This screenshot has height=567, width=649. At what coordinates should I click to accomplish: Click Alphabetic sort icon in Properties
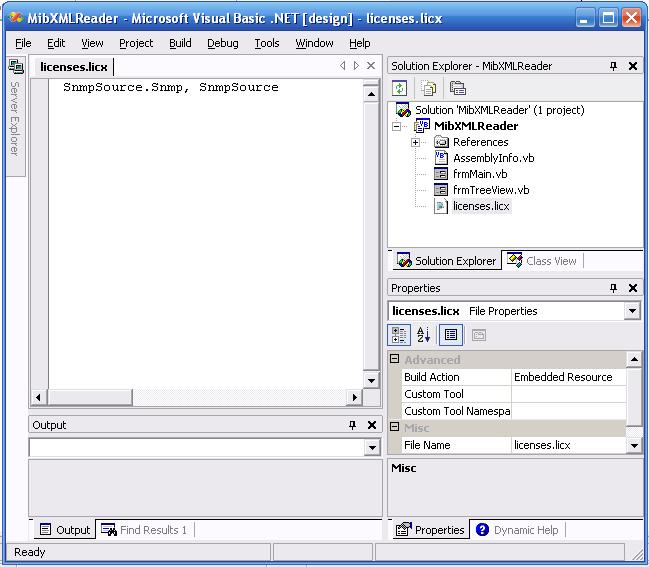tap(423, 335)
